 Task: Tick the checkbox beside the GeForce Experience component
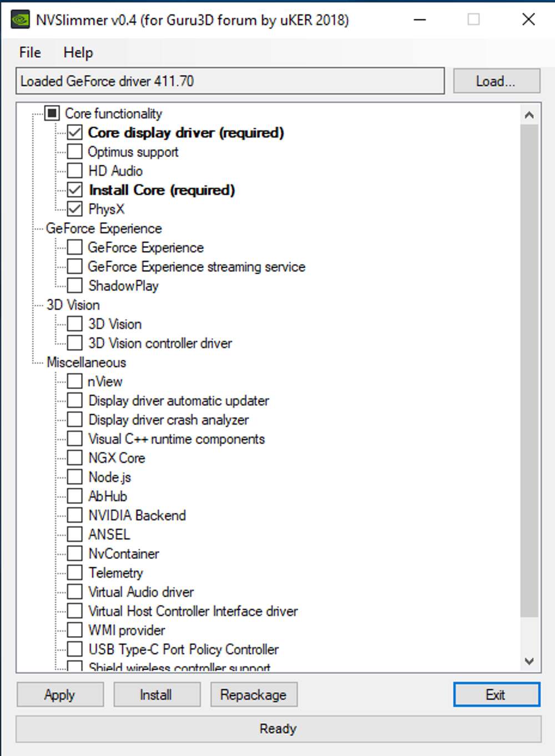[x=75, y=248]
